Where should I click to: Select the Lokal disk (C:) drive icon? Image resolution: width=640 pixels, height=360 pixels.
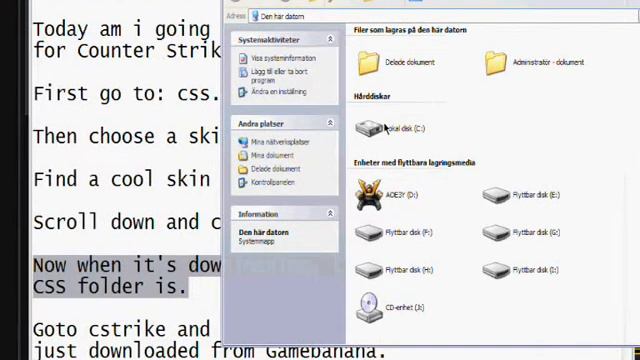369,129
